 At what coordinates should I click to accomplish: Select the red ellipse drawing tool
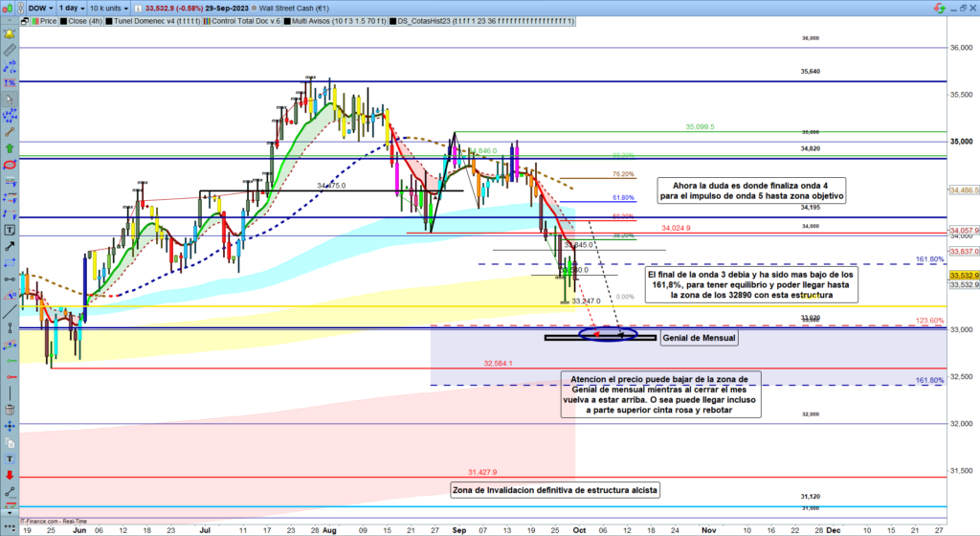[10, 166]
